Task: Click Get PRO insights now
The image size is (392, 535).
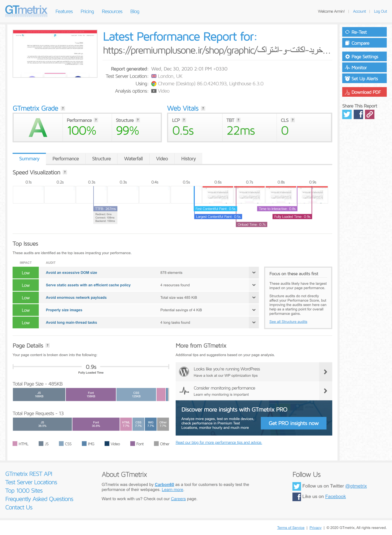Action: pyautogui.click(x=293, y=423)
